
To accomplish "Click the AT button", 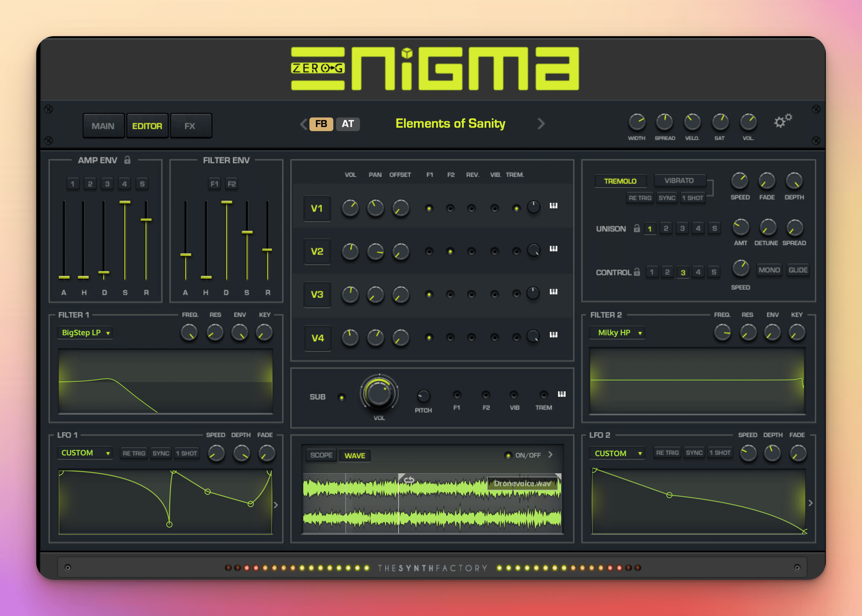I will [x=348, y=124].
